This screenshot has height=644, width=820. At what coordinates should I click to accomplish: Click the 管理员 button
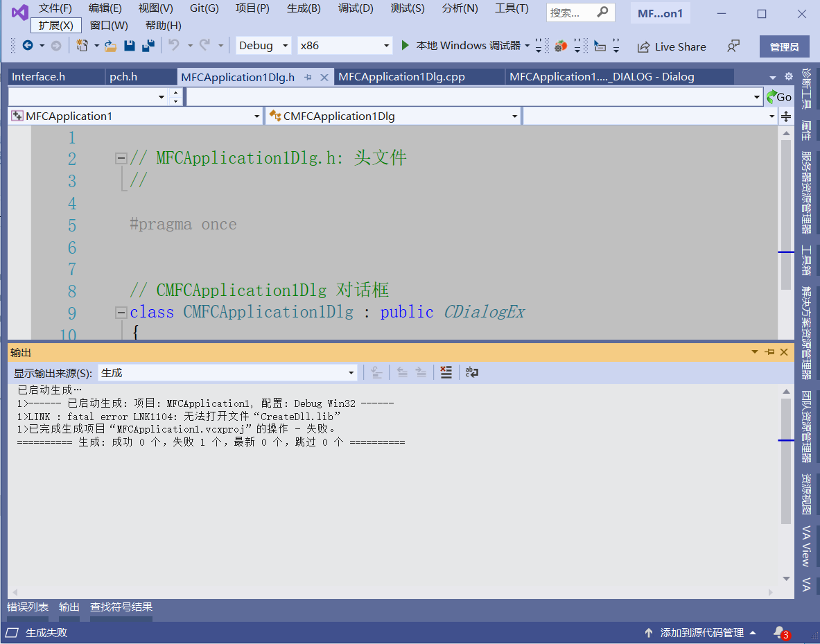(784, 47)
